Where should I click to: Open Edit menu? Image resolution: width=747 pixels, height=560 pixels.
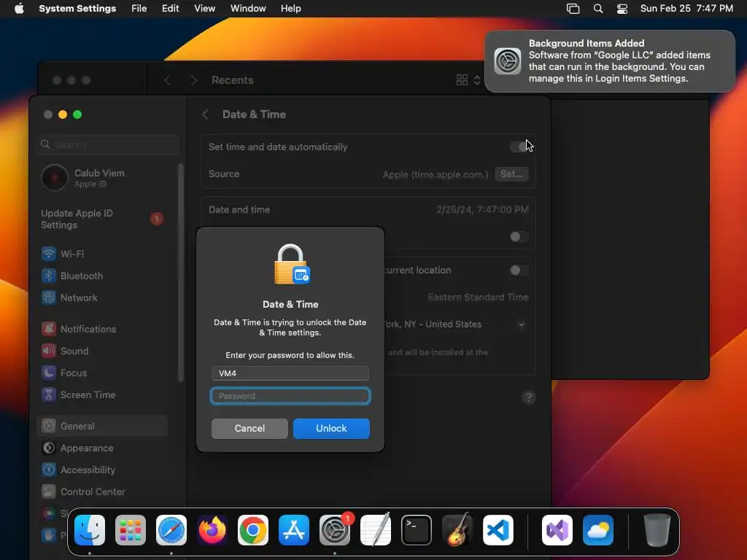(170, 9)
